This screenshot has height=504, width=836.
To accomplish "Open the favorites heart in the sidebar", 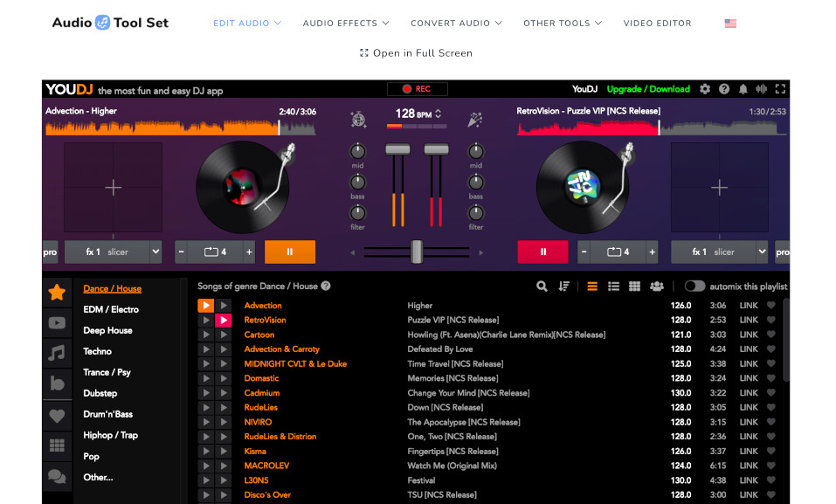I will 57,417.
